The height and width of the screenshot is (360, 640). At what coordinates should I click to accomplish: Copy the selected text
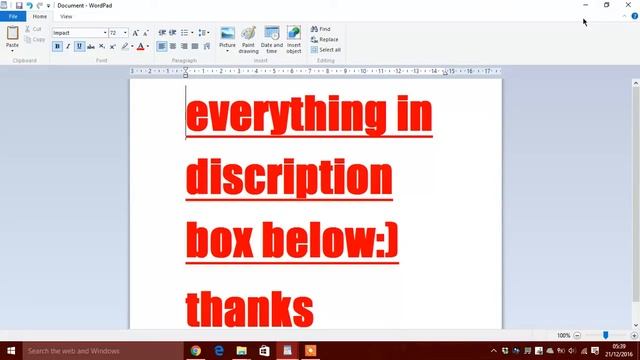point(35,40)
